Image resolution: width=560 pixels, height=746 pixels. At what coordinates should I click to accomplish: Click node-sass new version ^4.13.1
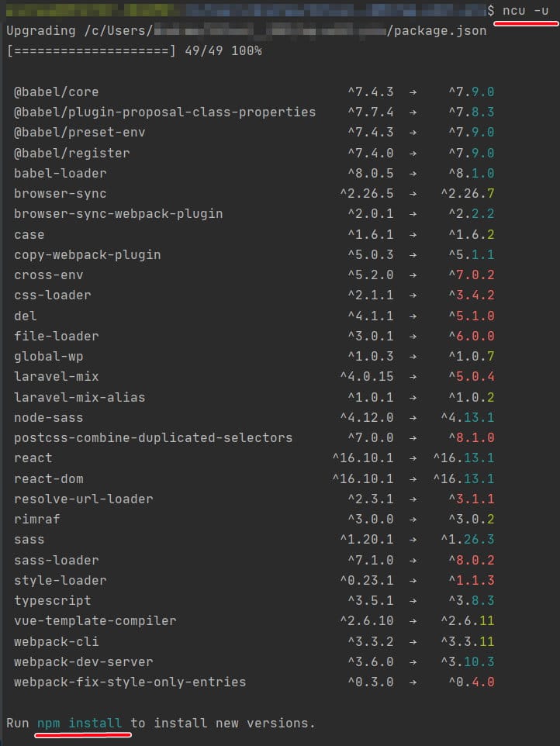coord(468,418)
